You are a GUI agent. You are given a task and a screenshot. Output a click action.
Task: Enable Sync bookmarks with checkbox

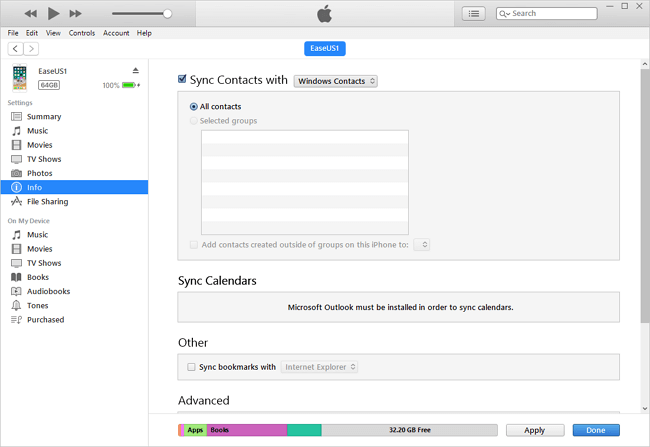tap(192, 367)
